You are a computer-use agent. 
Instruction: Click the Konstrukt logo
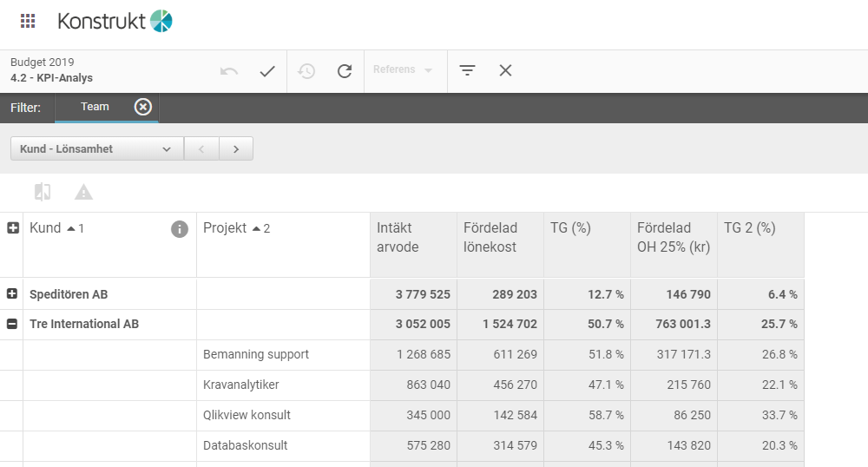(x=115, y=21)
